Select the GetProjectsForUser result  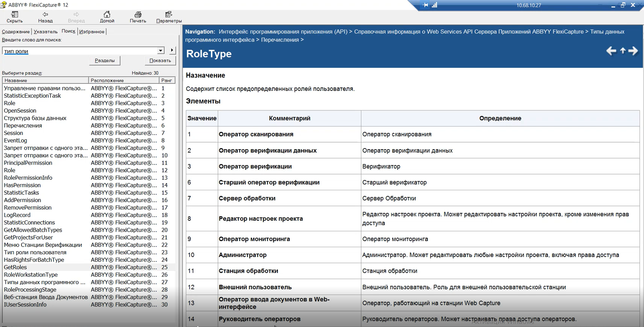(28, 237)
